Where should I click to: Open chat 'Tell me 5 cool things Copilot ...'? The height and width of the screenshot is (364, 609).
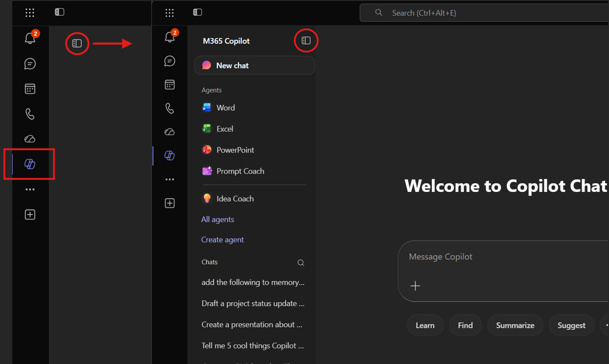253,346
